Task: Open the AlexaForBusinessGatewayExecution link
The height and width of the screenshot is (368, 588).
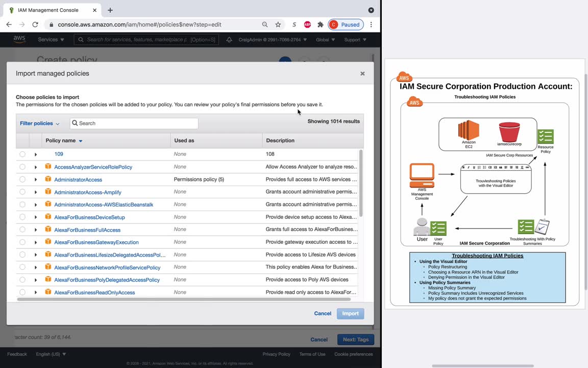Action: click(x=96, y=242)
